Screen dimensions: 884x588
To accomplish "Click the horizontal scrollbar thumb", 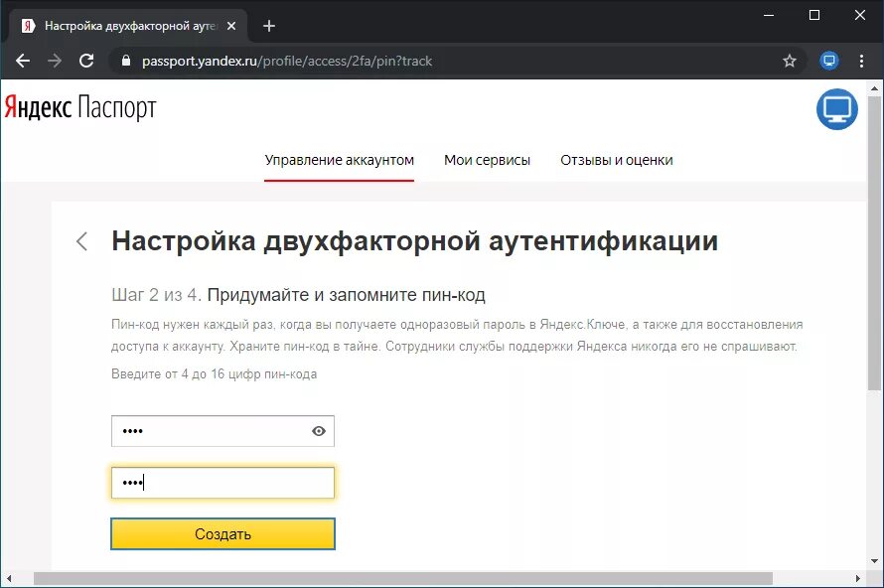I will pyautogui.click(x=403, y=578).
